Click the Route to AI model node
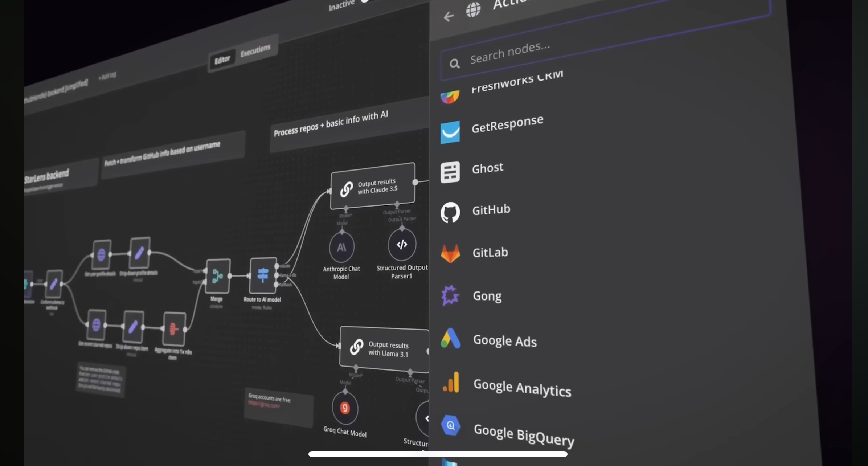 263,275
